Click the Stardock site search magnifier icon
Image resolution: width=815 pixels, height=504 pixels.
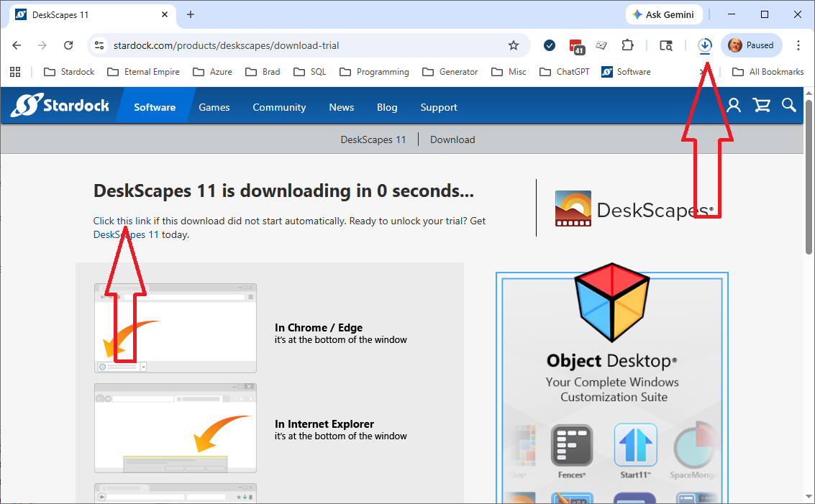tap(789, 106)
